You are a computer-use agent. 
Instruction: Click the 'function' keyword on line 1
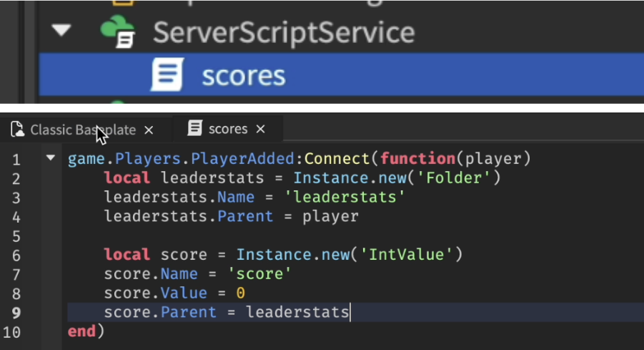pyautogui.click(x=417, y=159)
